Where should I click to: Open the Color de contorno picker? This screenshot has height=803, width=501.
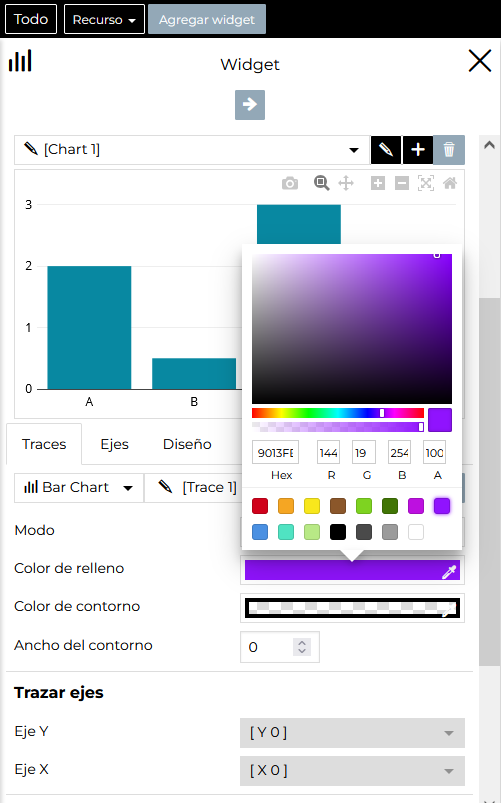tap(352, 608)
